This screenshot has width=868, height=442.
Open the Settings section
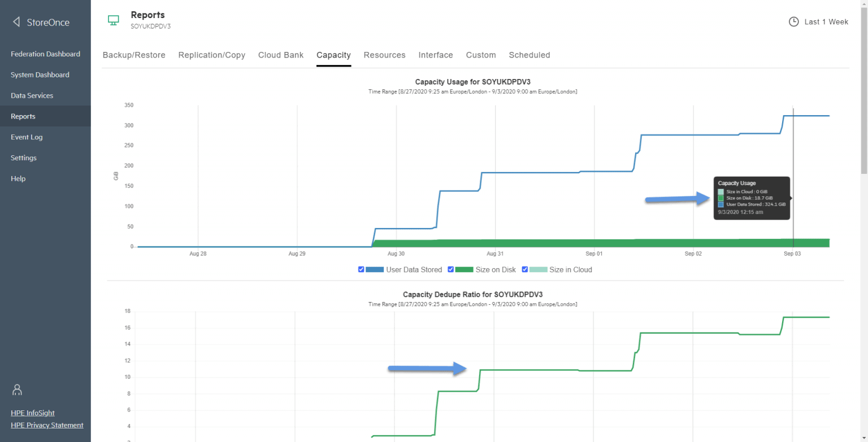pos(23,157)
